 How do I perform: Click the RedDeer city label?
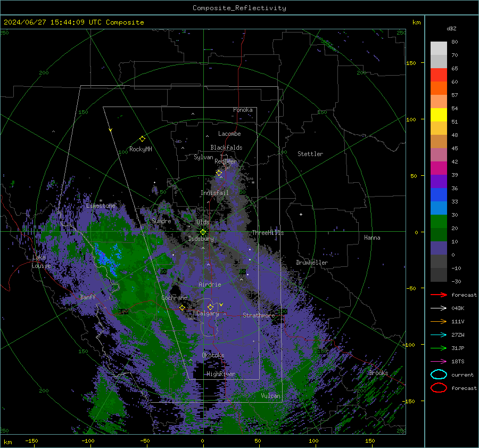pyautogui.click(x=226, y=161)
